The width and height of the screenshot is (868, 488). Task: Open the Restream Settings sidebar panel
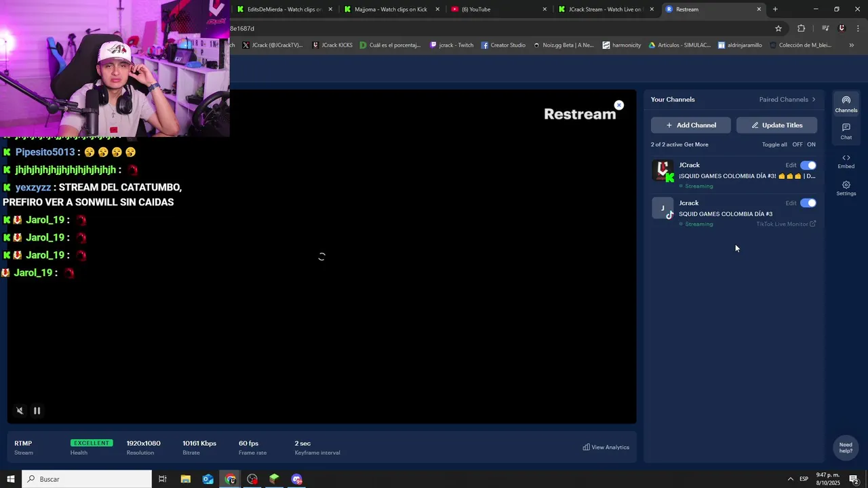pos(846,188)
